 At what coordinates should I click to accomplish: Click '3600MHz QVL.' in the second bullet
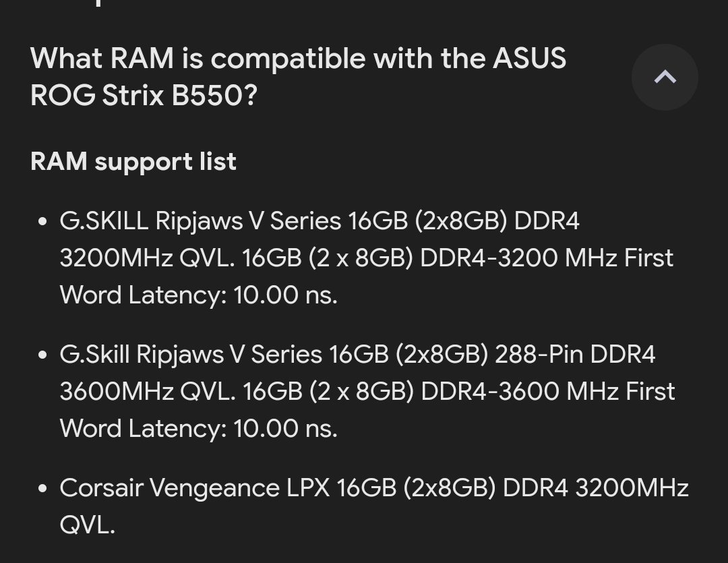tap(148, 391)
